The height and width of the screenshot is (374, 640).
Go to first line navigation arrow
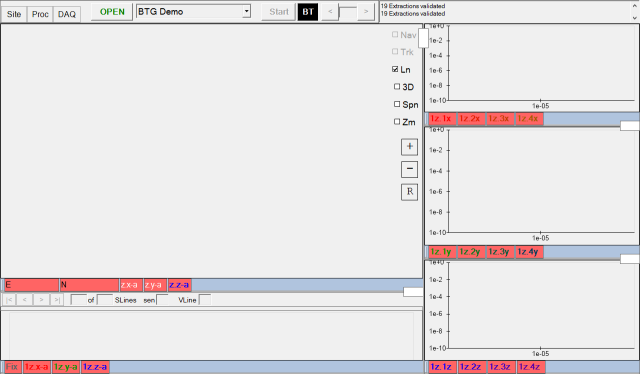click(9, 300)
